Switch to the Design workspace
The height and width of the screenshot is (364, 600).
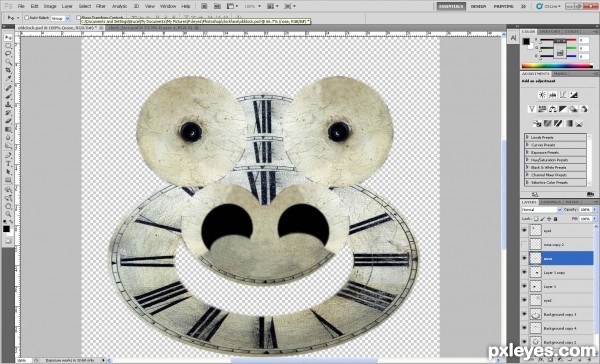coord(479,6)
